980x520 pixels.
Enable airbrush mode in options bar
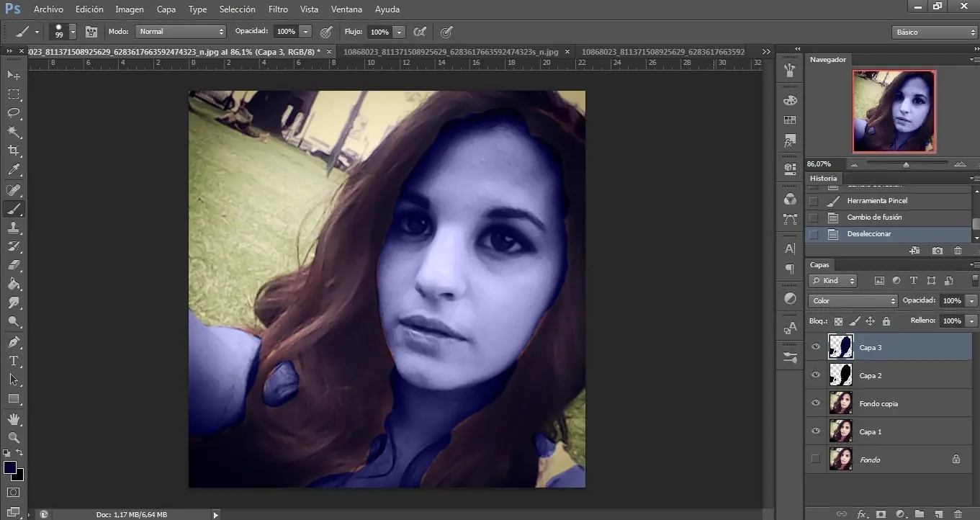tap(421, 32)
